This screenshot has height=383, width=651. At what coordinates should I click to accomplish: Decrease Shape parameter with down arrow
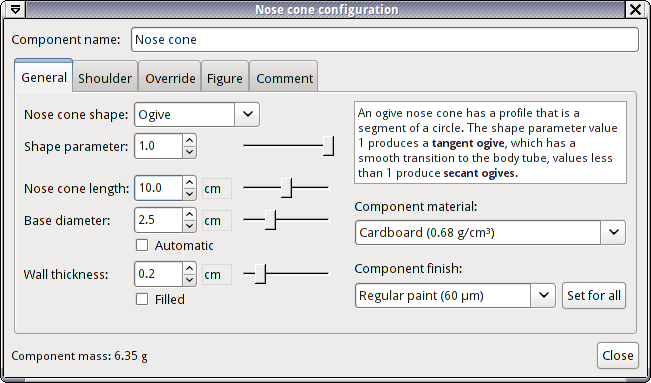[x=189, y=152]
